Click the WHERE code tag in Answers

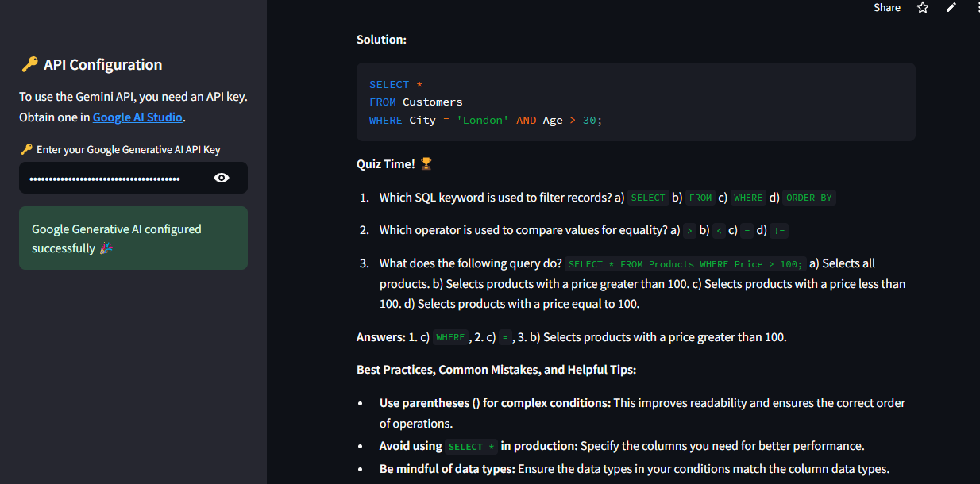pos(450,338)
